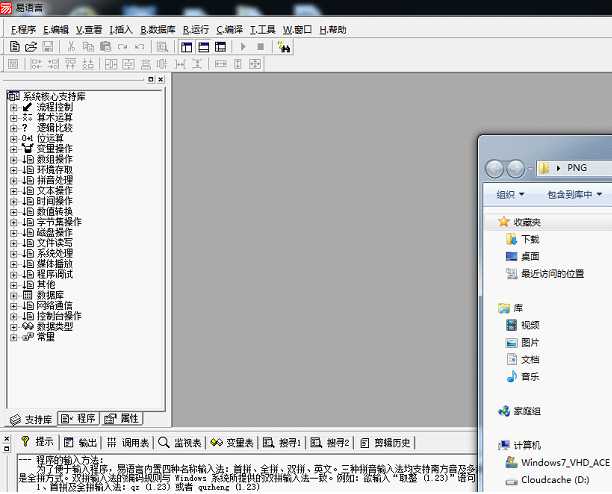Open the H.帮助 menu

(x=333, y=30)
